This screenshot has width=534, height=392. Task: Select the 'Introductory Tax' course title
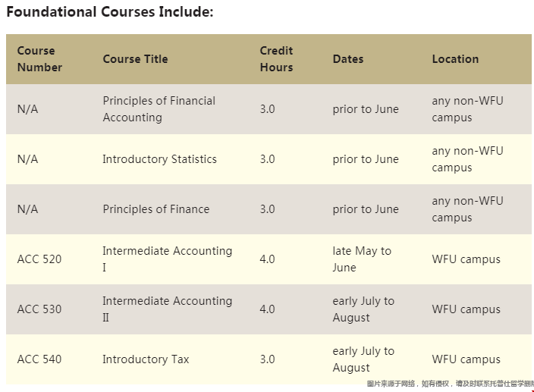click(146, 359)
